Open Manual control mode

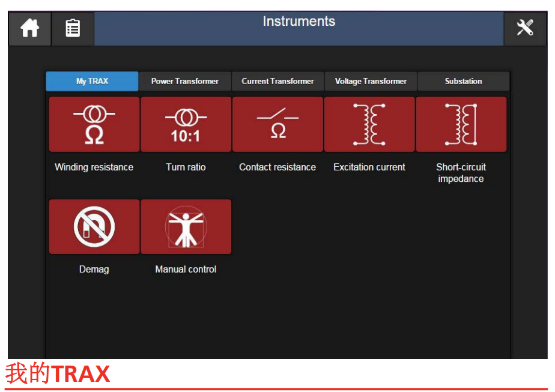(186, 226)
